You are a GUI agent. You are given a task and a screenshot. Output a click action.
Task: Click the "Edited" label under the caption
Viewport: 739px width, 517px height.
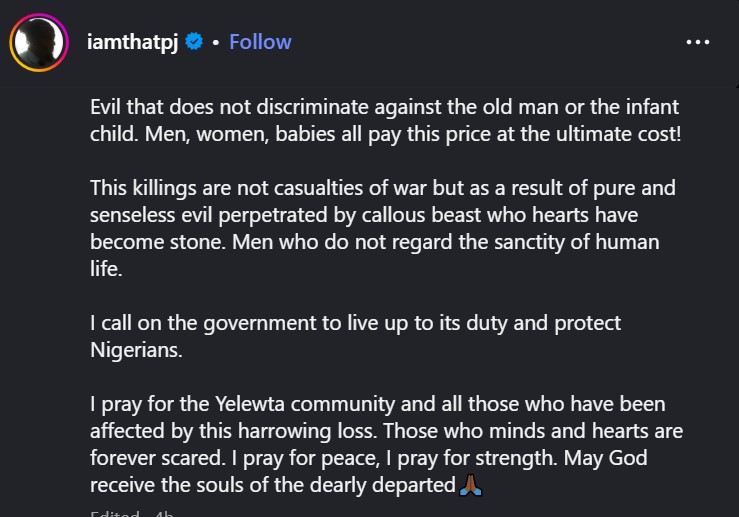(x=108, y=512)
